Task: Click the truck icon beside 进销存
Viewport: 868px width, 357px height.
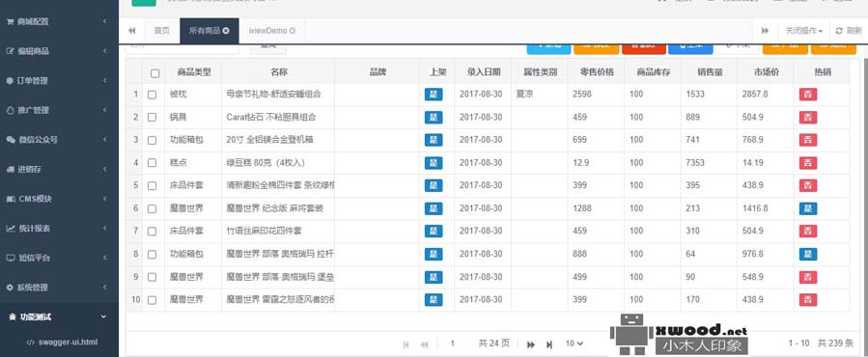Action: (10, 170)
